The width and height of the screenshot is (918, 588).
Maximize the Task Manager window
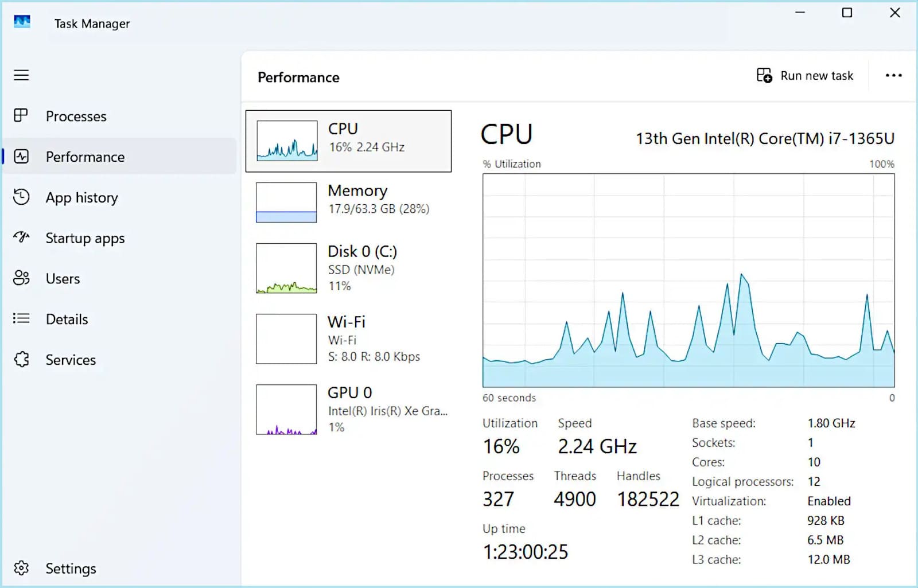(847, 13)
